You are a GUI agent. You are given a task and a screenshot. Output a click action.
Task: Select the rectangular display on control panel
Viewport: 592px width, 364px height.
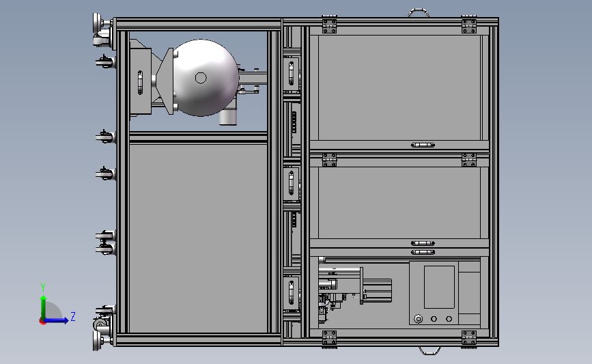(x=439, y=287)
